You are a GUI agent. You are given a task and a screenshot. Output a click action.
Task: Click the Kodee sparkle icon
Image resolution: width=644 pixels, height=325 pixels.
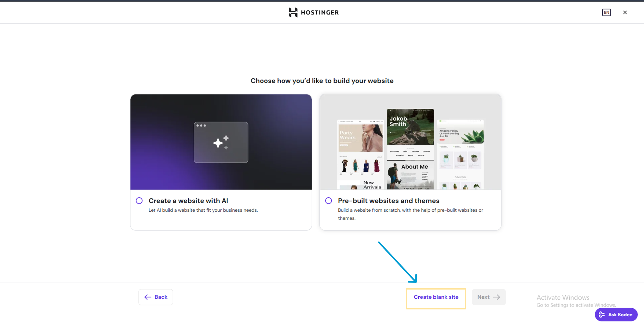pos(602,315)
